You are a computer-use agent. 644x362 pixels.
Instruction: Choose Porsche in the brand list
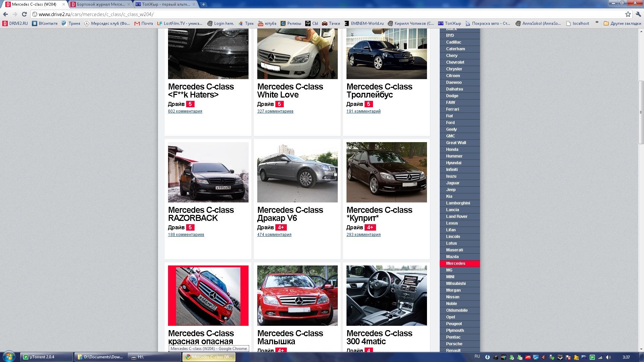click(460, 344)
